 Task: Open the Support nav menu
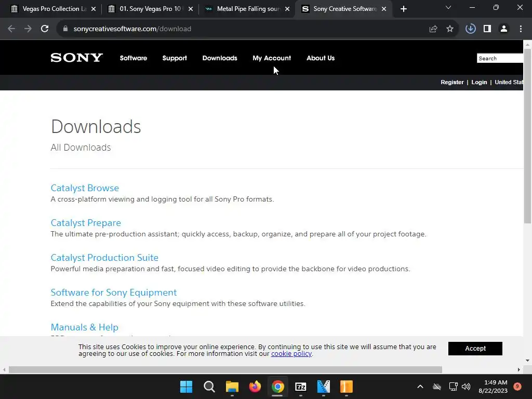[x=175, y=58]
